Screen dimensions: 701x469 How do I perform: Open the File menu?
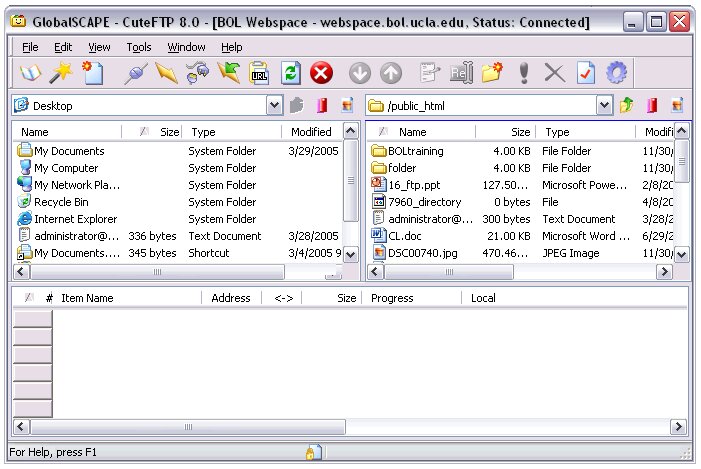(30, 47)
